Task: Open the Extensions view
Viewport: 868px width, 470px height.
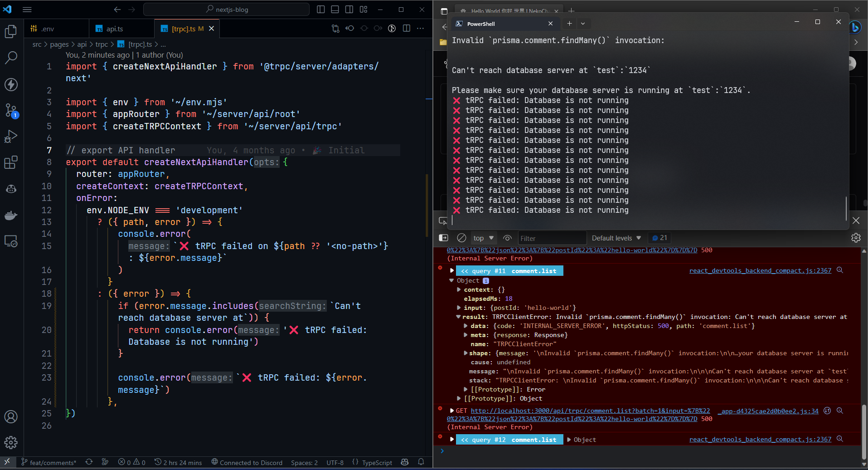Action: pyautogui.click(x=11, y=162)
